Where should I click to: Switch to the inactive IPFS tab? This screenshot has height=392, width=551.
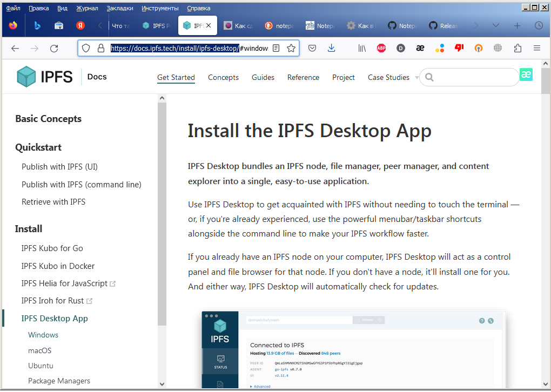(x=157, y=25)
